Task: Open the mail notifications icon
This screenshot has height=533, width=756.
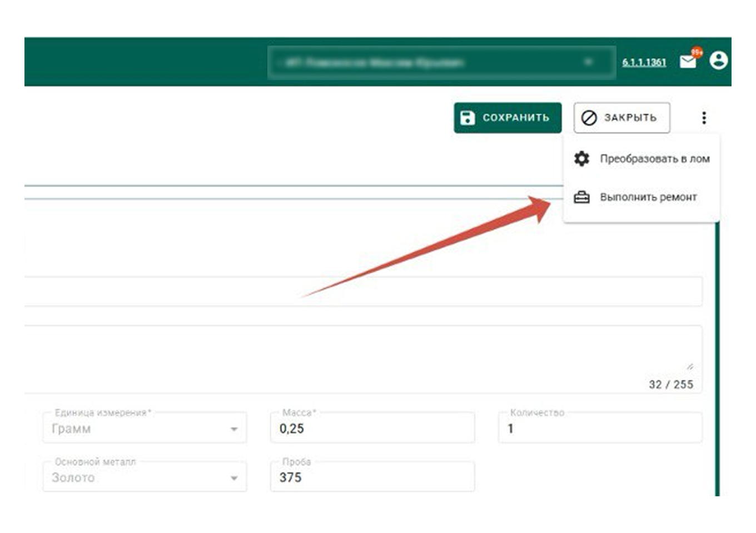Action: (x=688, y=61)
